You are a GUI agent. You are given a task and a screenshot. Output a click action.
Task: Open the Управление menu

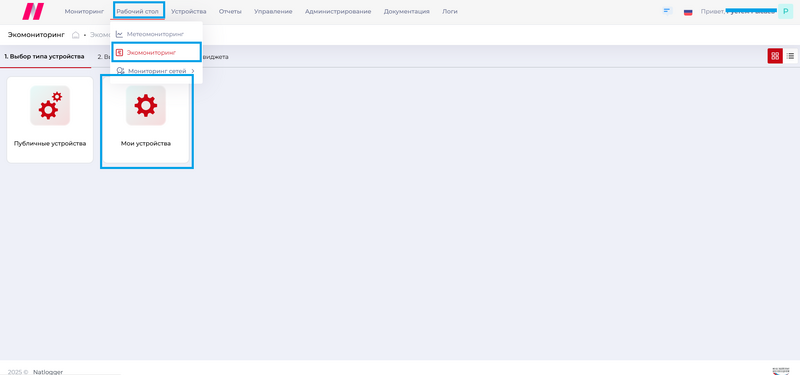coord(273,11)
